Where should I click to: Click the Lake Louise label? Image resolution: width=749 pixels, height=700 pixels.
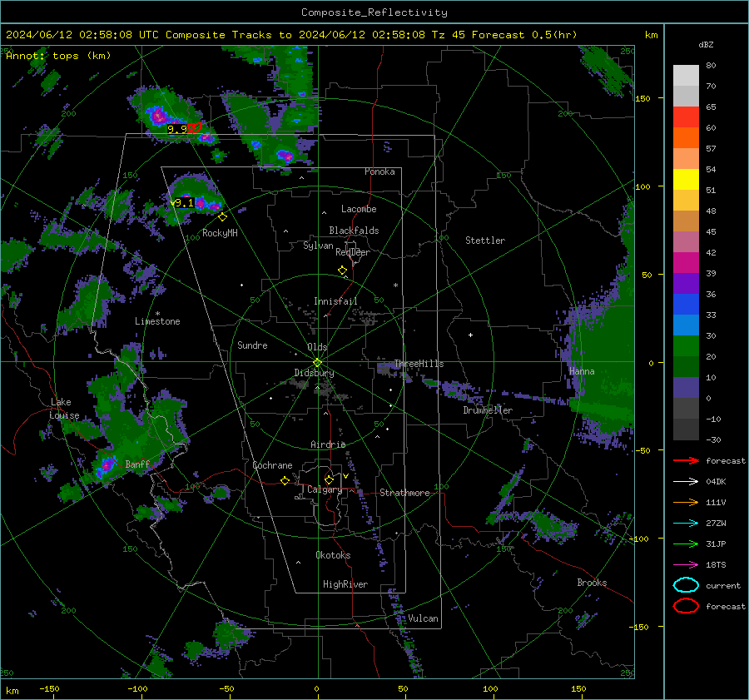[65, 409]
